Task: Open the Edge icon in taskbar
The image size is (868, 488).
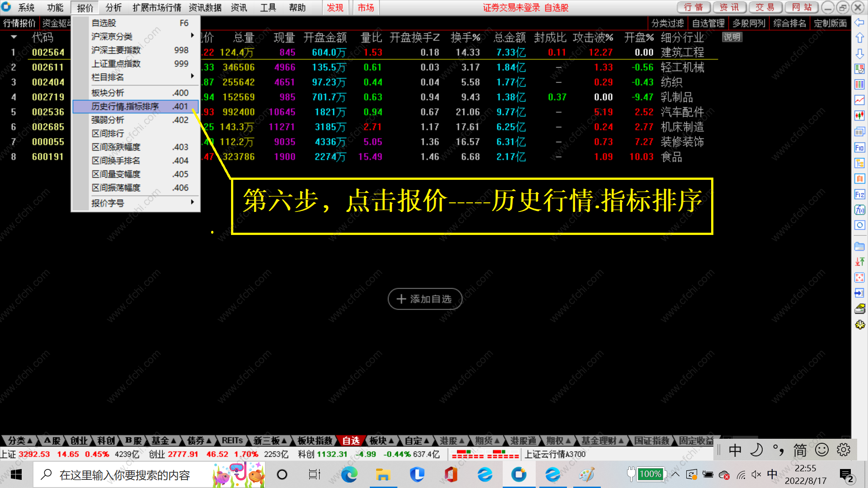Action: 349,474
